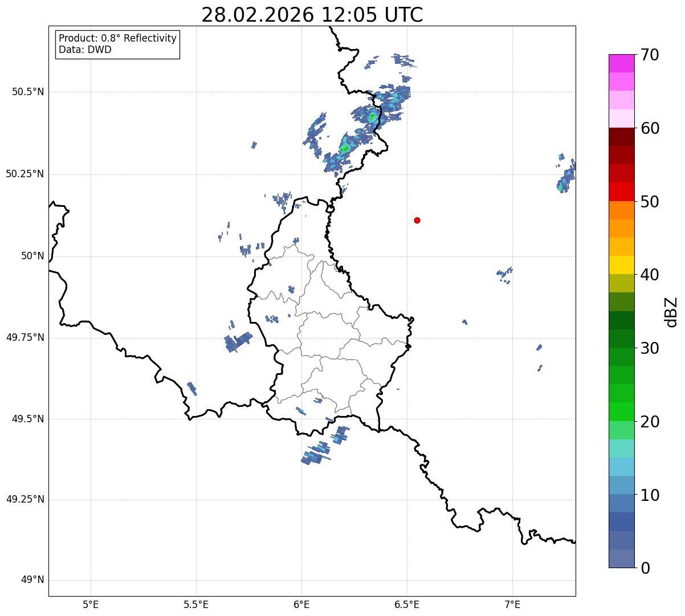Click the longitude label "6.5°E"
The height and width of the screenshot is (616, 685).
[x=407, y=605]
